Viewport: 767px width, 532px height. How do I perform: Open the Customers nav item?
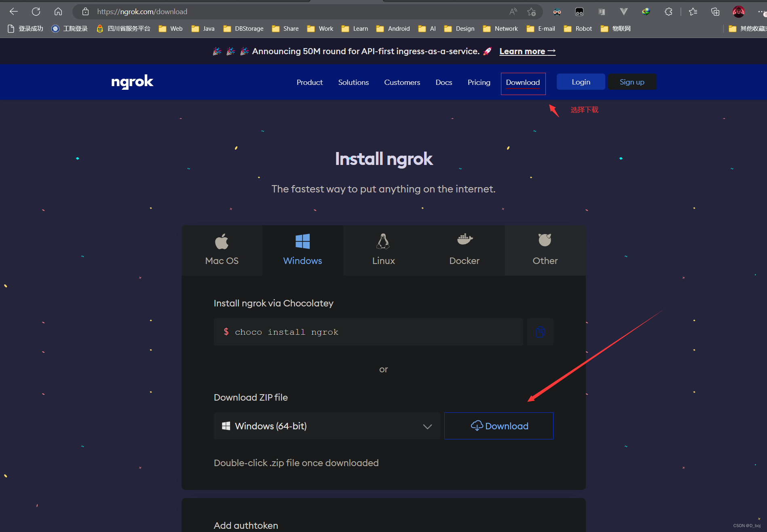point(402,82)
